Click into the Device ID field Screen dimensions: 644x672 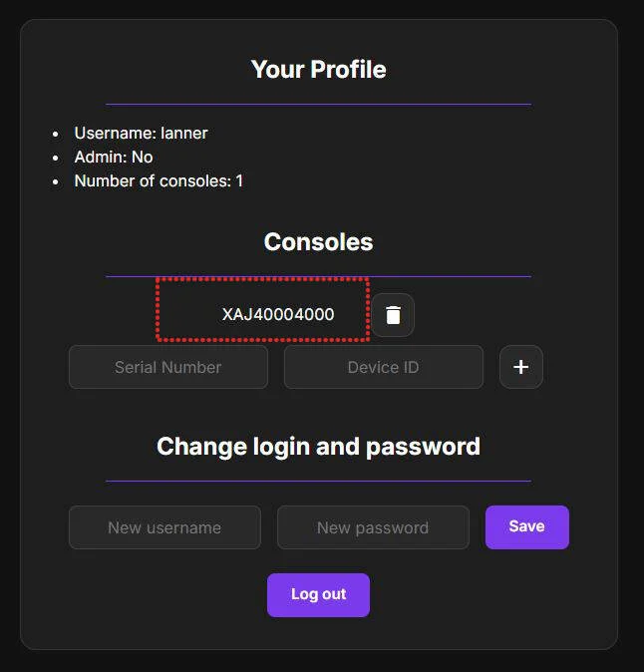point(383,367)
